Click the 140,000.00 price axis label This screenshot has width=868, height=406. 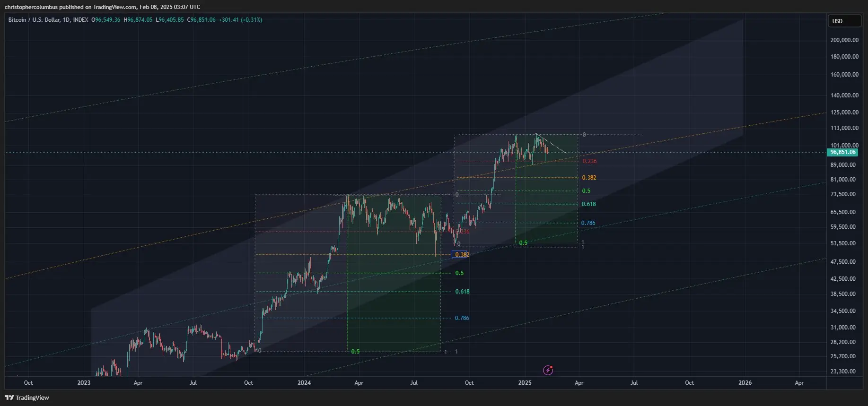[844, 95]
